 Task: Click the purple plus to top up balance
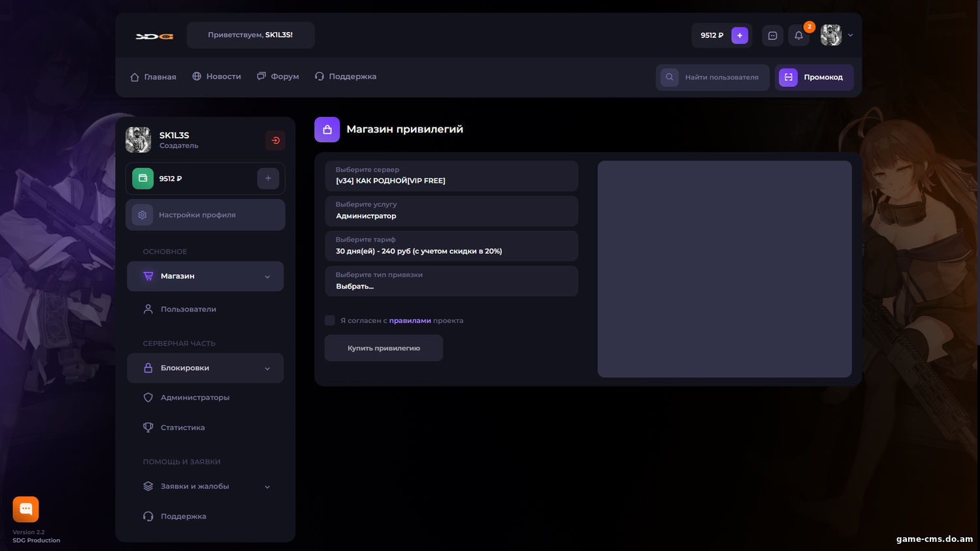tap(740, 35)
